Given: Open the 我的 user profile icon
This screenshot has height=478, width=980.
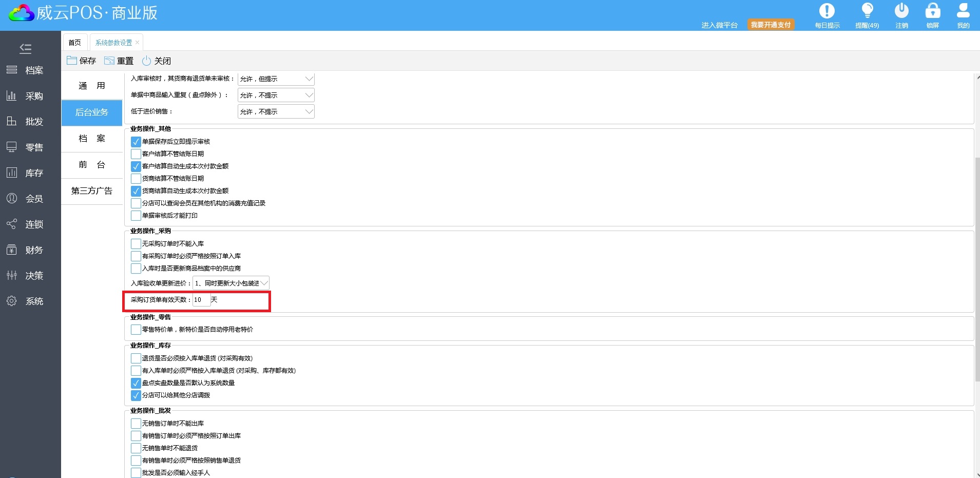Looking at the screenshot, I should click(x=963, y=11).
